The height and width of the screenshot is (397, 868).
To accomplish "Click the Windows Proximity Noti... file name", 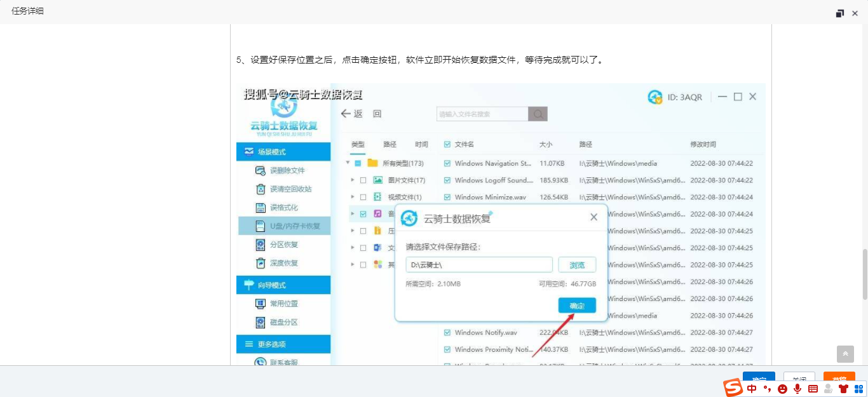I will pos(494,349).
